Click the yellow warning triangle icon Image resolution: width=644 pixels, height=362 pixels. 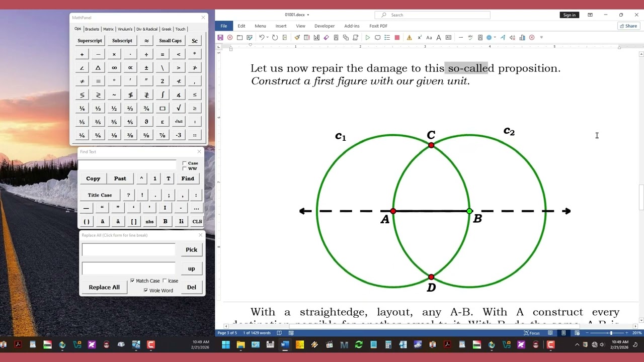point(409,37)
